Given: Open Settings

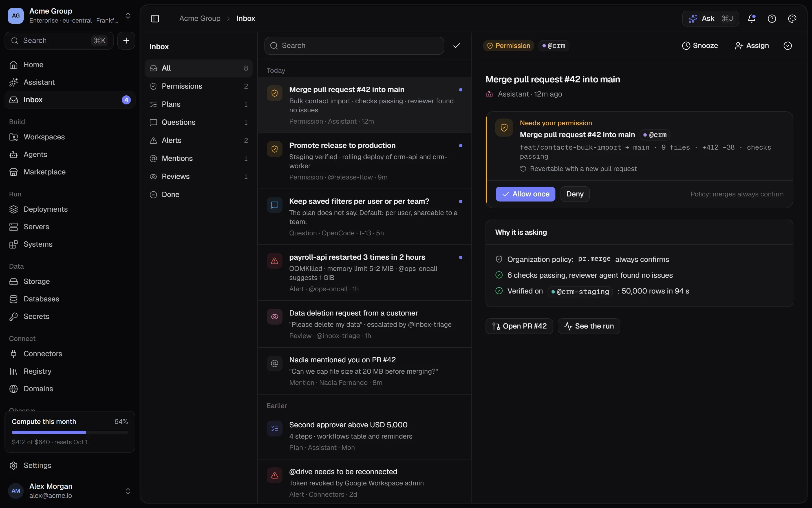Looking at the screenshot, I should tap(70, 465).
